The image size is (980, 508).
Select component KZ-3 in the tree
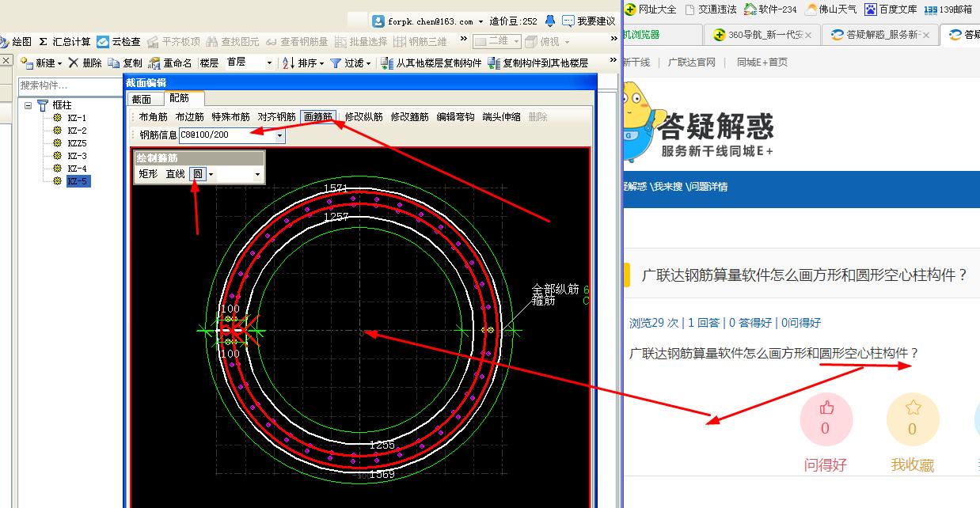click(77, 156)
